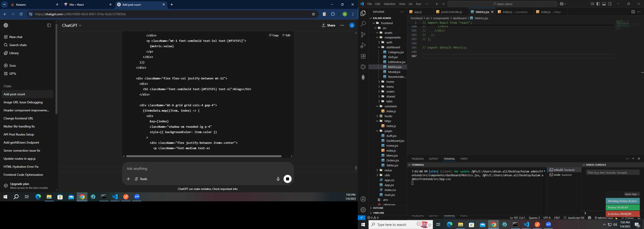Toggle secondary side bar layout icon
Screen dimensions: 644x229
pyautogui.click(x=610, y=4)
